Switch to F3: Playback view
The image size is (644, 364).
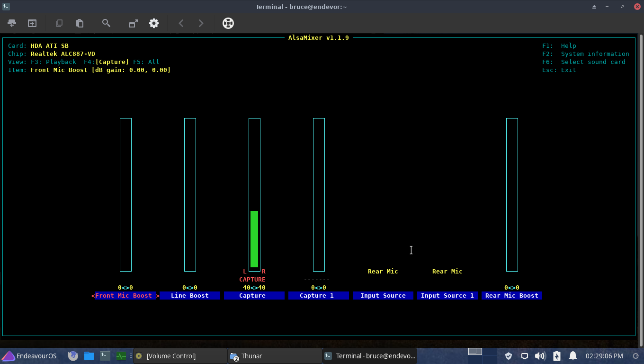point(54,62)
